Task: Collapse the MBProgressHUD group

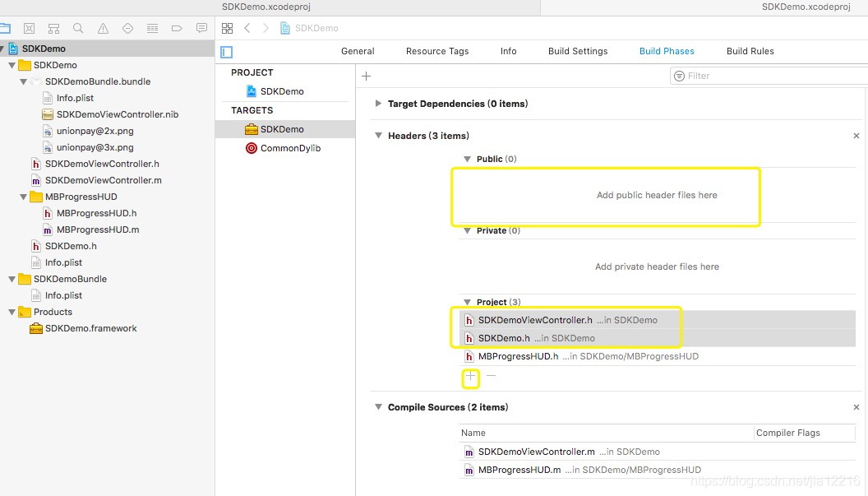Action: (x=23, y=197)
